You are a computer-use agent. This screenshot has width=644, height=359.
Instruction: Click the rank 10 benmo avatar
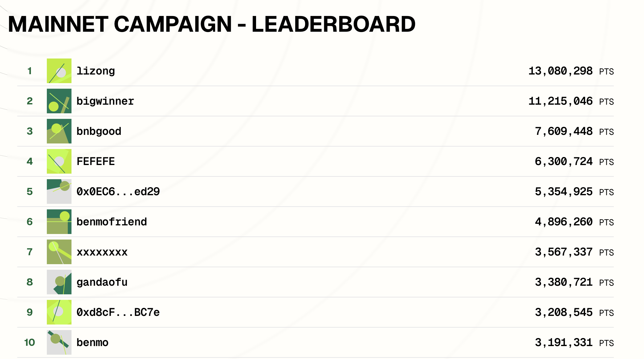click(59, 342)
